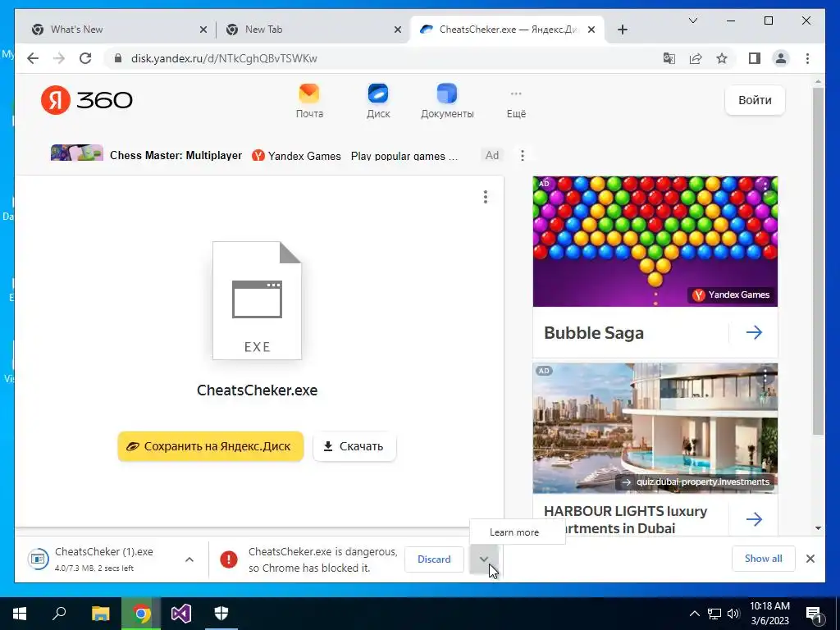
Task: Open the Bubble Saga ad options menu
Action: point(766,186)
